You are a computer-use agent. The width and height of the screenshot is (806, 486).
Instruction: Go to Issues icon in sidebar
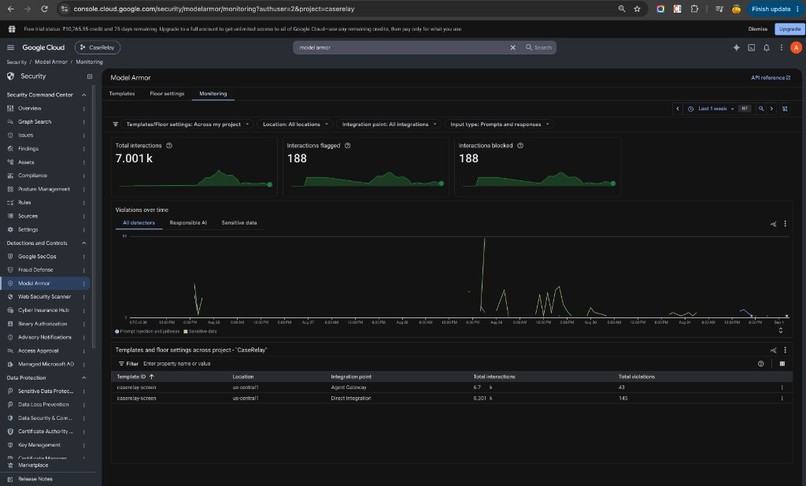(x=10, y=135)
